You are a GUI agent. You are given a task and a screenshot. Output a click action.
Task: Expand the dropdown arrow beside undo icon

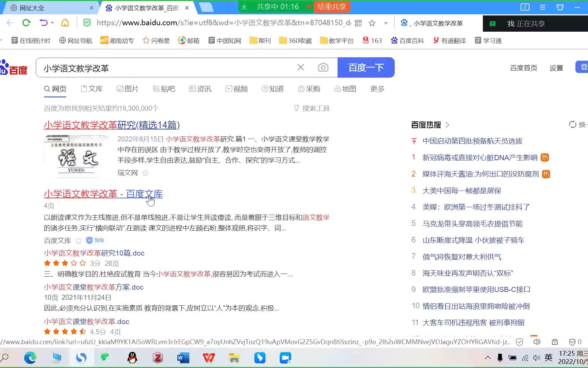52,23
